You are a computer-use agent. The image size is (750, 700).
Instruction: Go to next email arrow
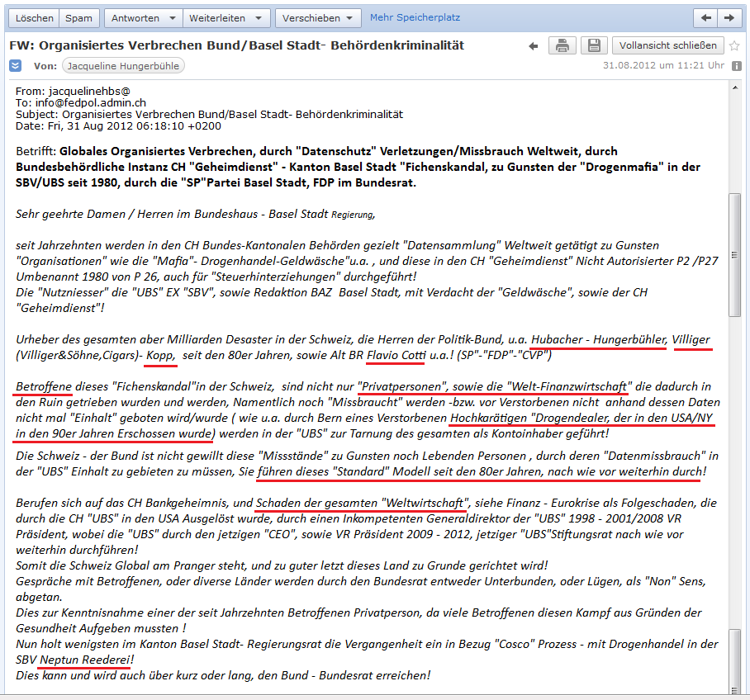(x=729, y=17)
